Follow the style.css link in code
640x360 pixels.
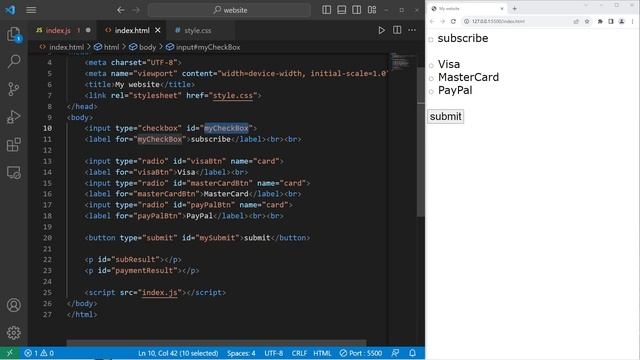tap(233, 96)
